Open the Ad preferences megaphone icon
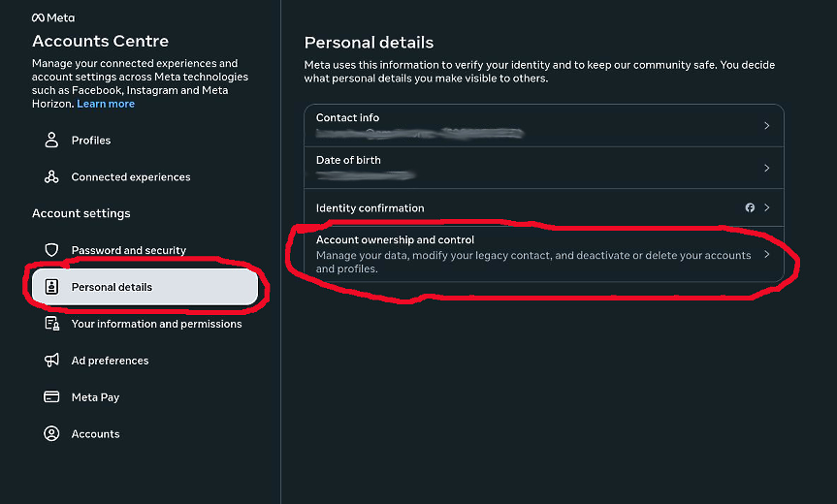 tap(51, 360)
